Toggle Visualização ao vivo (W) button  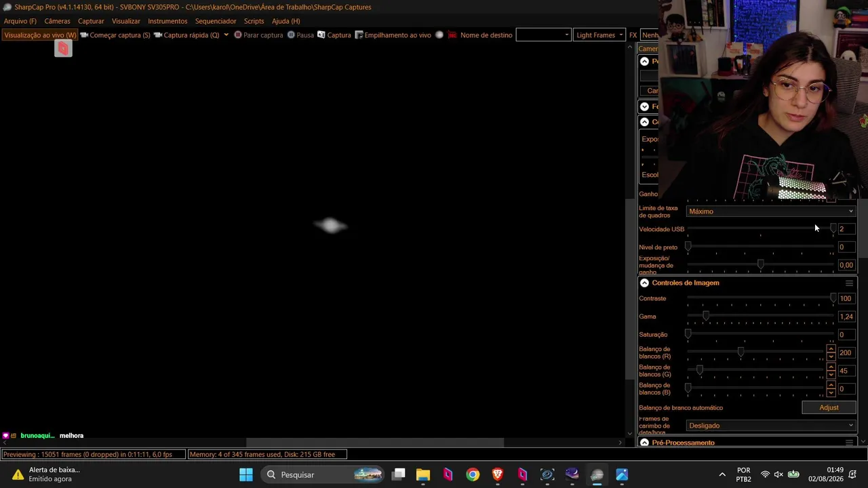[x=40, y=35]
